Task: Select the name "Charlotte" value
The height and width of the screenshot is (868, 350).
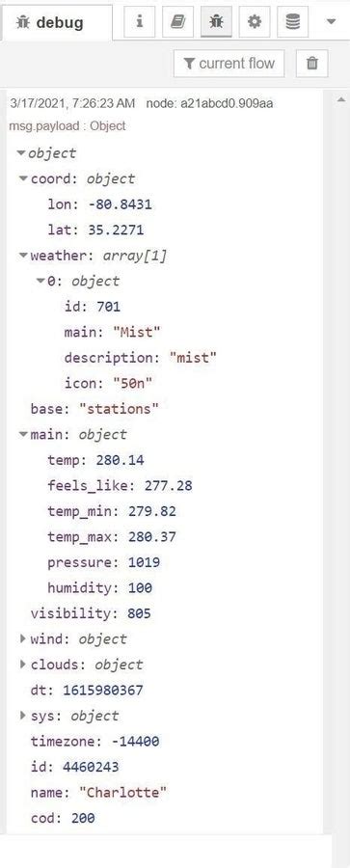Action: pos(123,792)
